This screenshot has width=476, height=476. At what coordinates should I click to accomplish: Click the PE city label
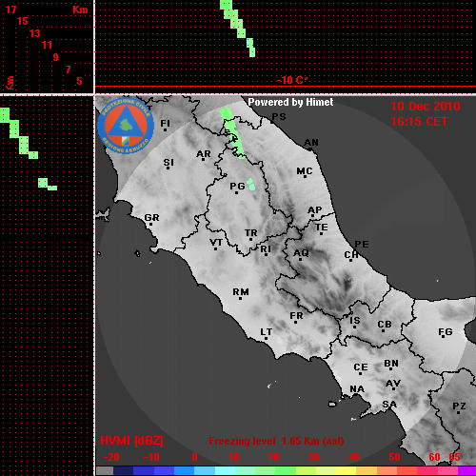coord(362,245)
